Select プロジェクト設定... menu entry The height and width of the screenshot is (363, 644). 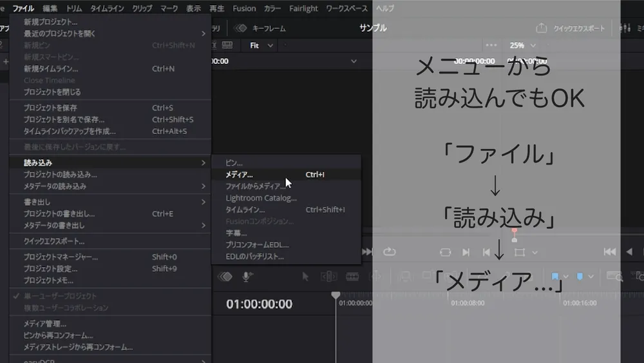(x=111, y=269)
